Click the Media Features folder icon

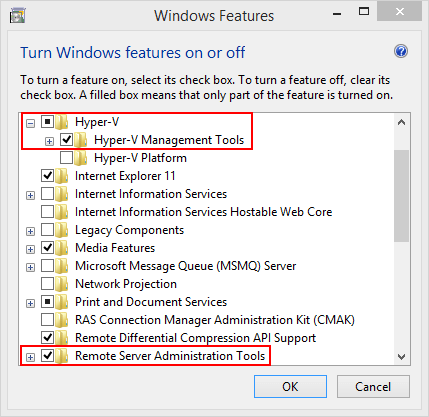point(62,248)
